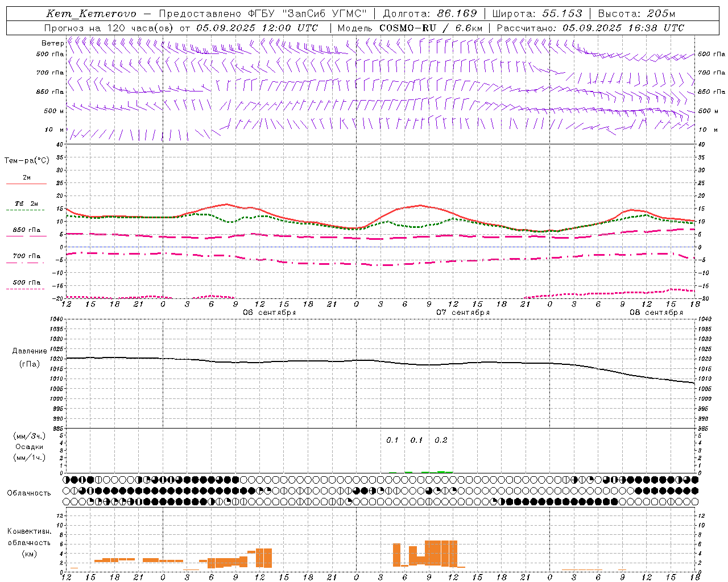Image resolution: width=728 pixels, height=582 pixels.
Task: Click the 07 сентября date label
Action: tap(462, 313)
